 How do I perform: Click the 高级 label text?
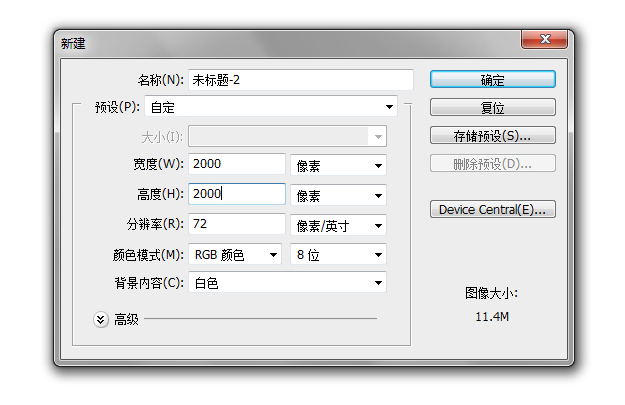[x=126, y=319]
